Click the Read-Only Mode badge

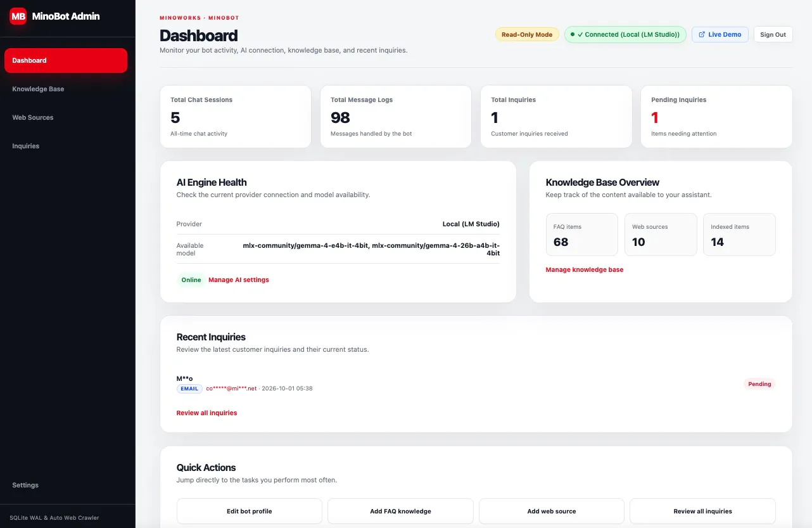[527, 34]
